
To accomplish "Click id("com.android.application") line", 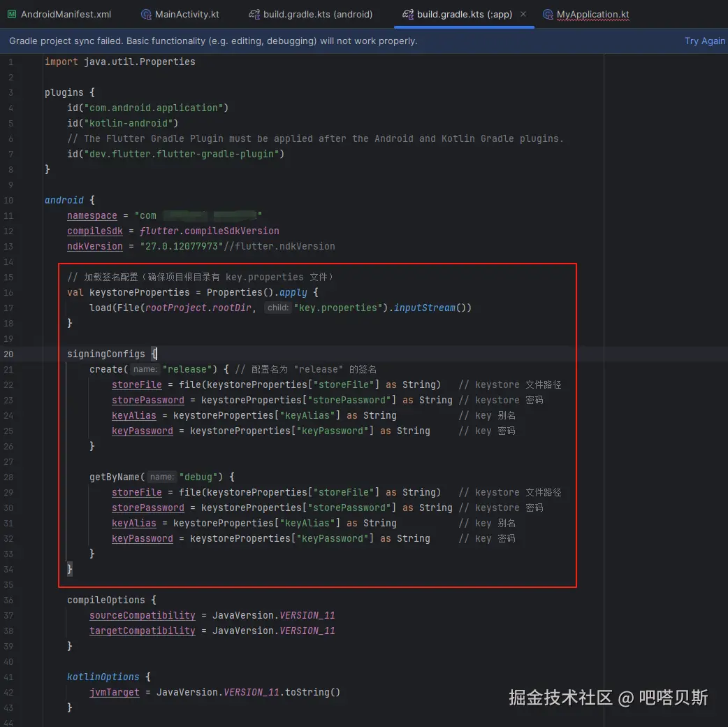I will (147, 108).
